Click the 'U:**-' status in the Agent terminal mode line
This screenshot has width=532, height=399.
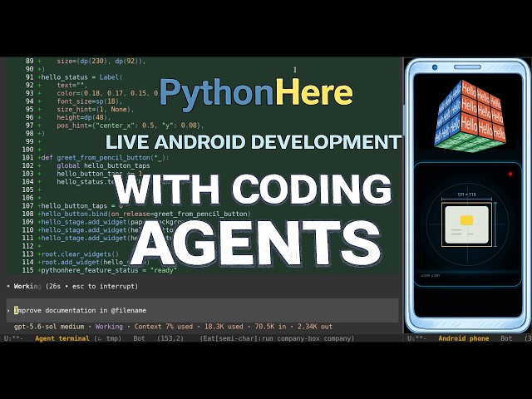tap(13, 338)
